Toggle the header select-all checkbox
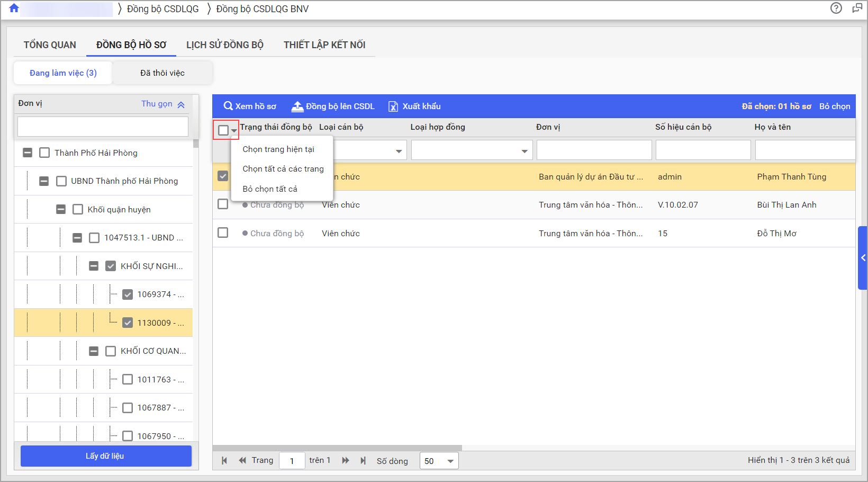 (x=223, y=130)
